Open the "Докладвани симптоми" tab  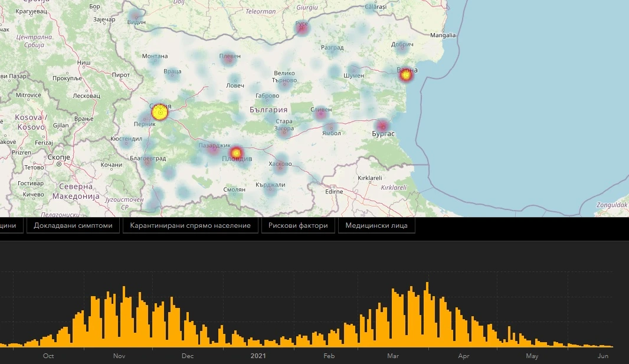point(73,225)
